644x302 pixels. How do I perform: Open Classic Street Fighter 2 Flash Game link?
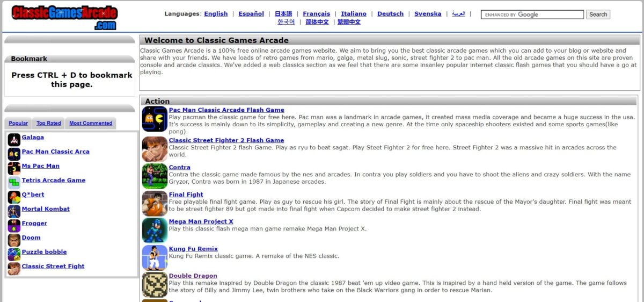coord(226,140)
